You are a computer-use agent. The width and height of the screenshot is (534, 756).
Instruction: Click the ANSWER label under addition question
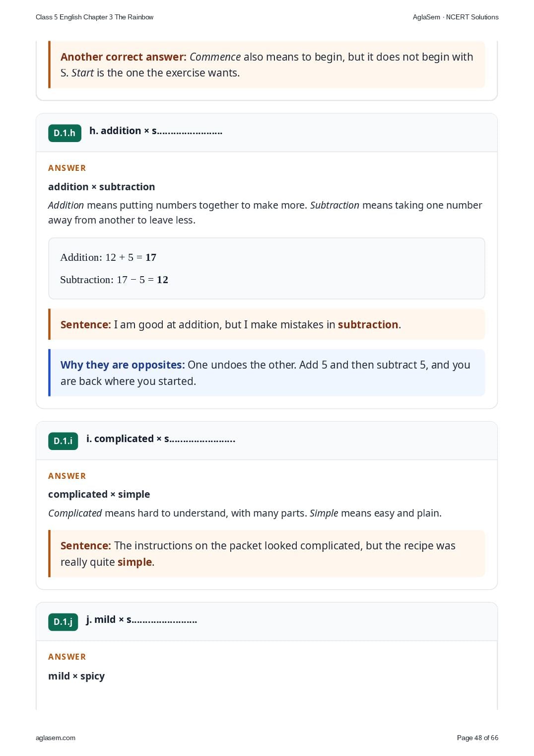(x=67, y=168)
